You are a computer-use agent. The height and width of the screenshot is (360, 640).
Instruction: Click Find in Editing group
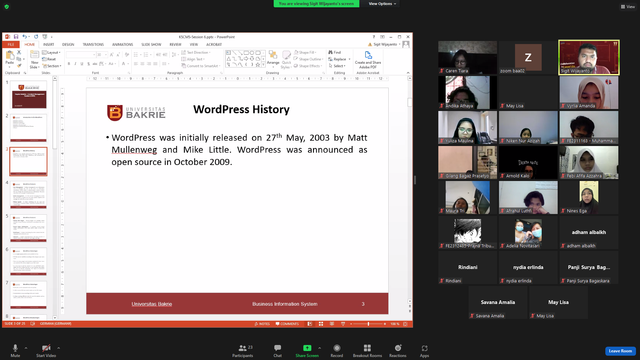tap(335, 53)
